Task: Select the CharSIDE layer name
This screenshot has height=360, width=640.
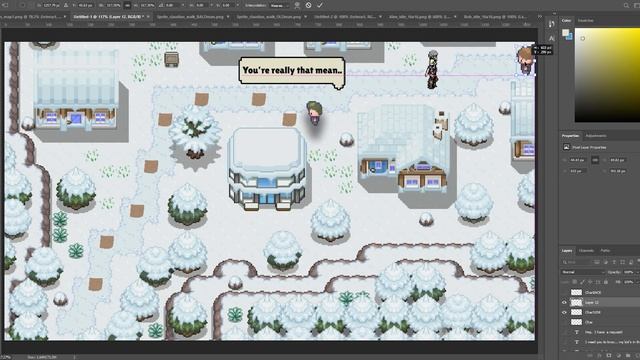Action: 593,312
